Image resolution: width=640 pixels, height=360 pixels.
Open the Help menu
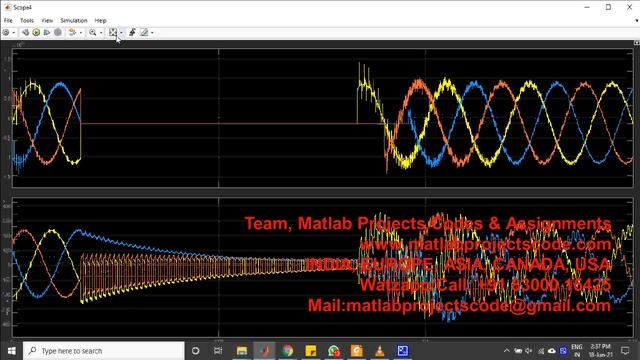tap(100, 20)
